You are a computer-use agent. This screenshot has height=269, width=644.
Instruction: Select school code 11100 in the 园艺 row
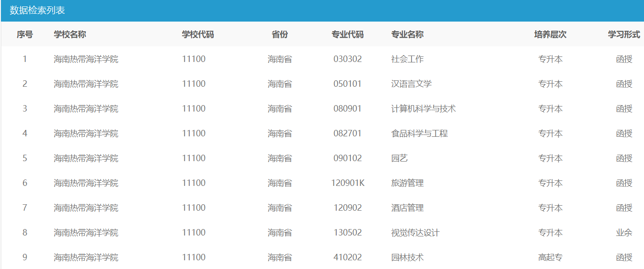(194, 158)
